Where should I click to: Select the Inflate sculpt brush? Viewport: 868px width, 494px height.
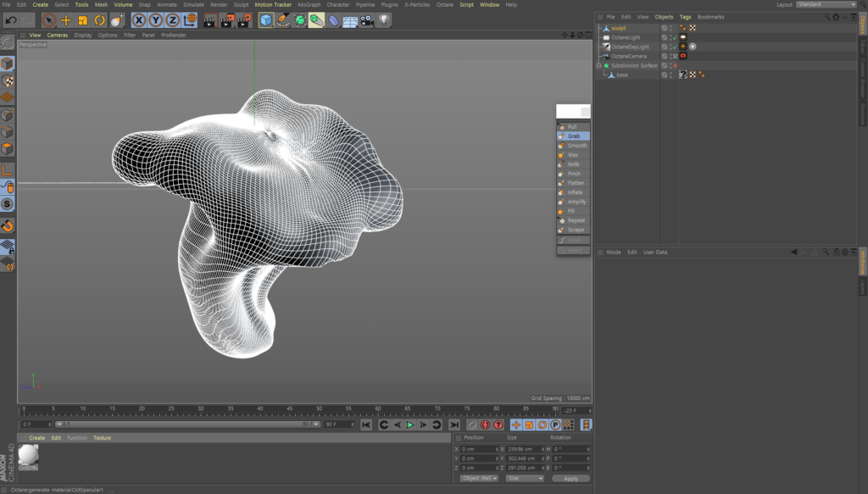click(575, 192)
